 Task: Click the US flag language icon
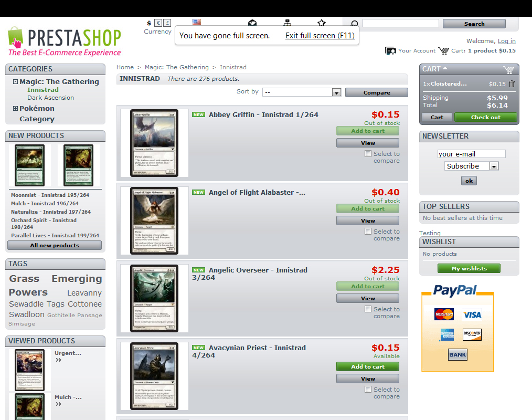[197, 22]
